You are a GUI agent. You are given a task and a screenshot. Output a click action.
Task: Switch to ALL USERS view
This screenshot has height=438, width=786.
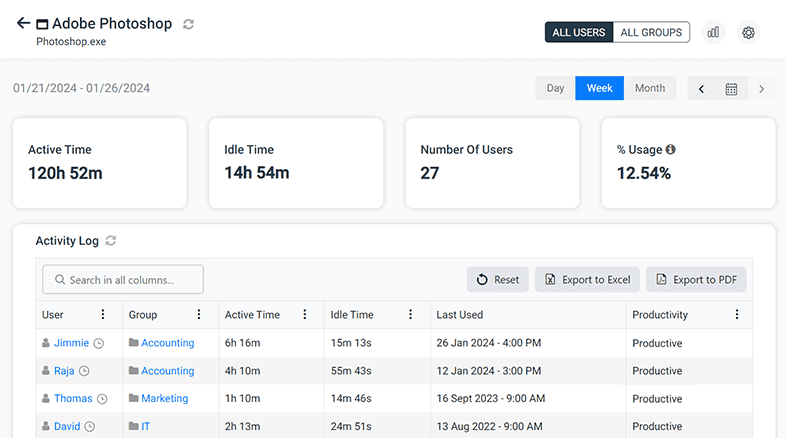click(578, 32)
